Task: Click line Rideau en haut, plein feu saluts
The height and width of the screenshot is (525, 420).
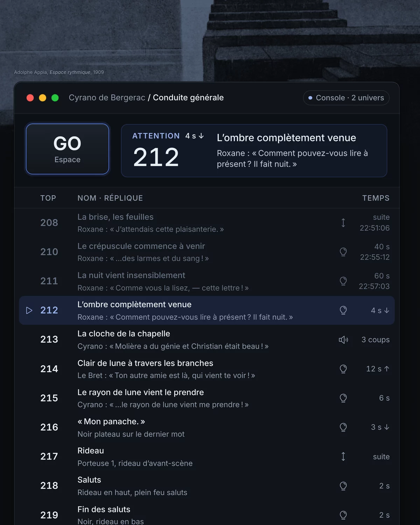Action: tap(132, 492)
